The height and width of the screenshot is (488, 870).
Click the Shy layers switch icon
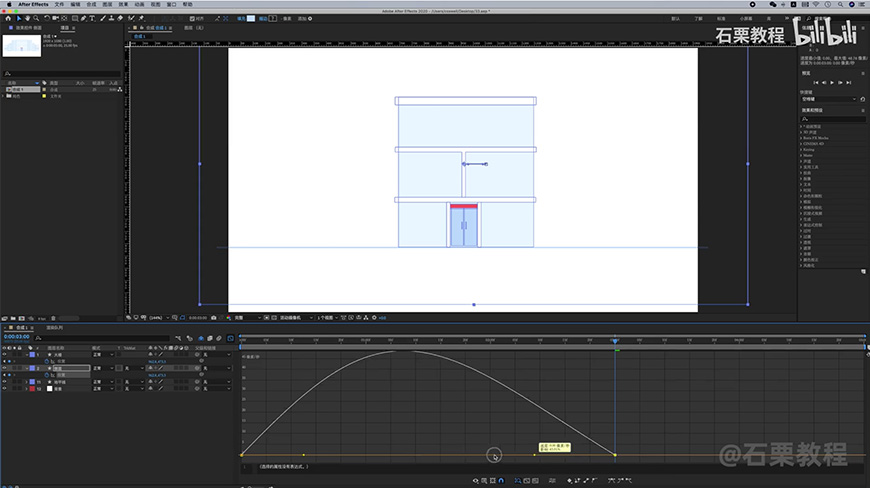(x=201, y=338)
